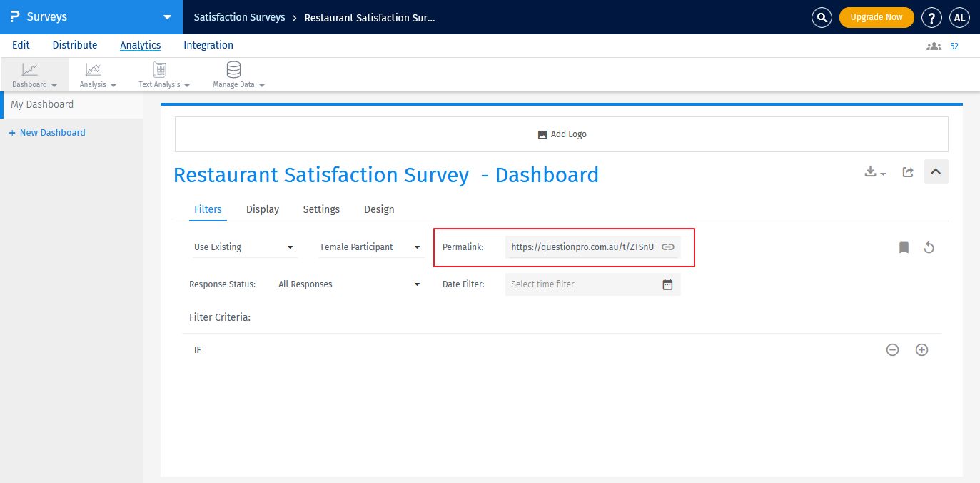The image size is (980, 483).
Task: Open the help question mark icon
Action: tap(931, 18)
